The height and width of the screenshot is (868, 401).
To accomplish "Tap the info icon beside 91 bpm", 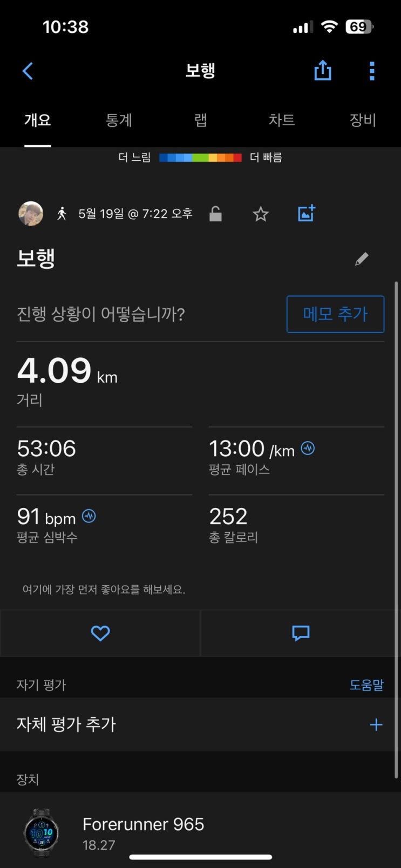I will point(89,516).
